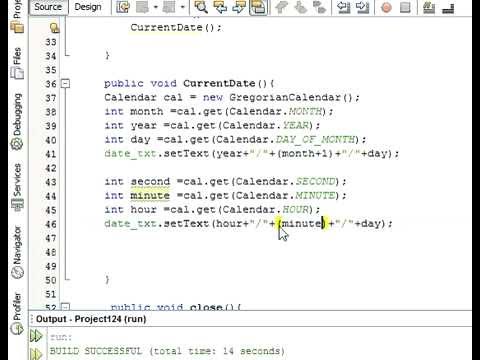Open the Navigator side panel

(17, 252)
